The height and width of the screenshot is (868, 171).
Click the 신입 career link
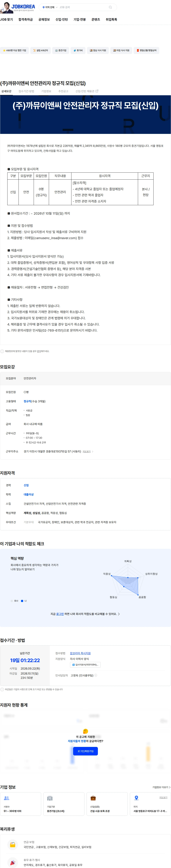coord(26,485)
